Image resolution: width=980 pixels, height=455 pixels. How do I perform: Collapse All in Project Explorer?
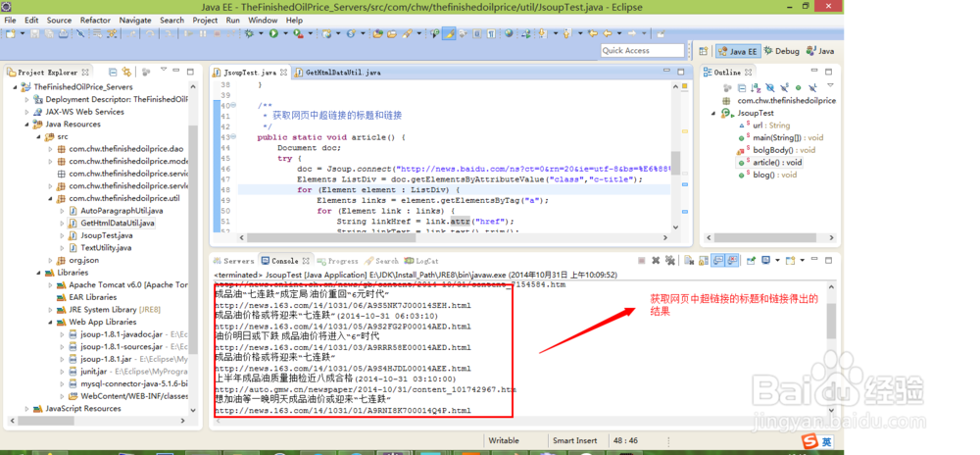pos(113,72)
